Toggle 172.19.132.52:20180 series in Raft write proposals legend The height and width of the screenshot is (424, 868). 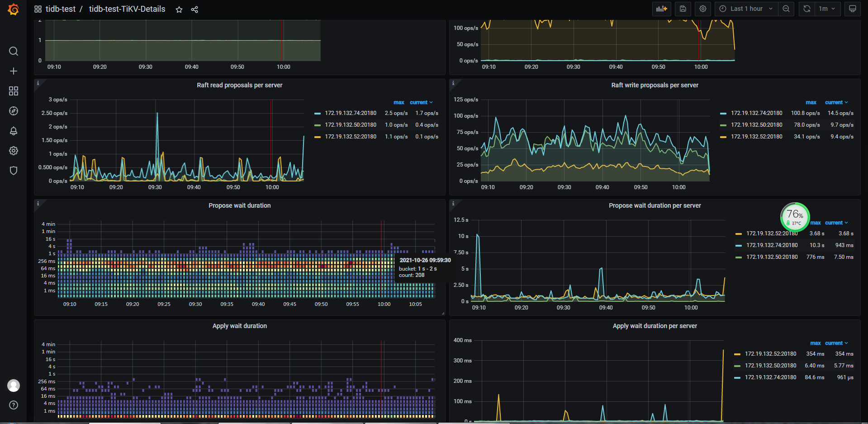point(756,137)
